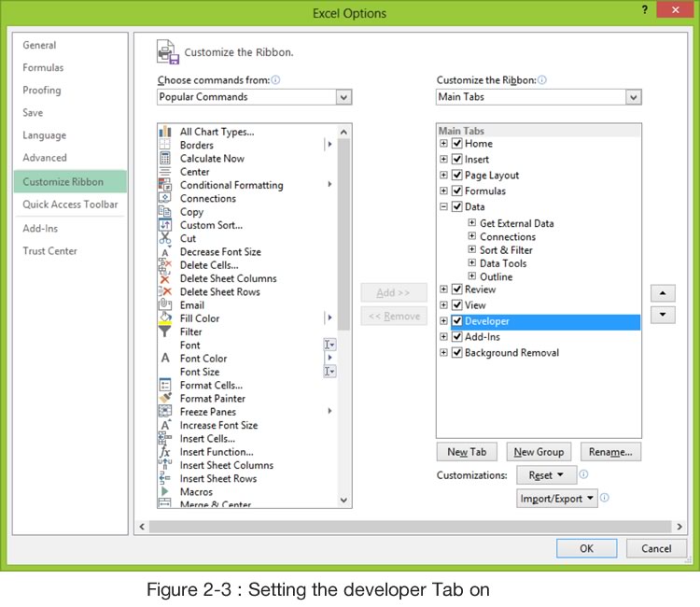
Task: Open the Customize the Ribbon dropdown
Action: [x=634, y=97]
